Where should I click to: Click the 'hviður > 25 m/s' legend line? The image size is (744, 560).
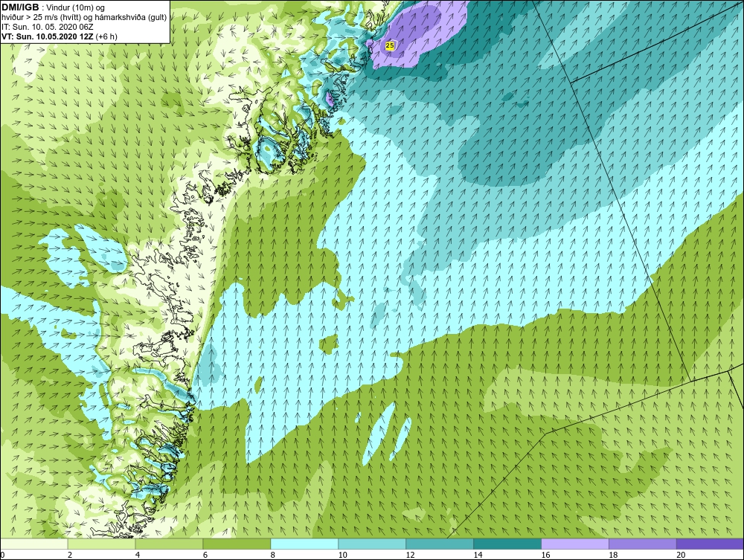pyautogui.click(x=84, y=17)
